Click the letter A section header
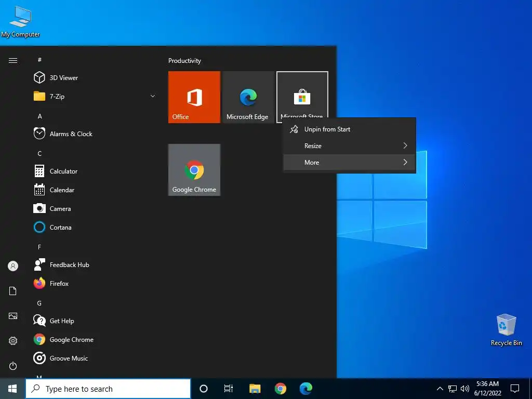532x399 pixels. coord(39,116)
